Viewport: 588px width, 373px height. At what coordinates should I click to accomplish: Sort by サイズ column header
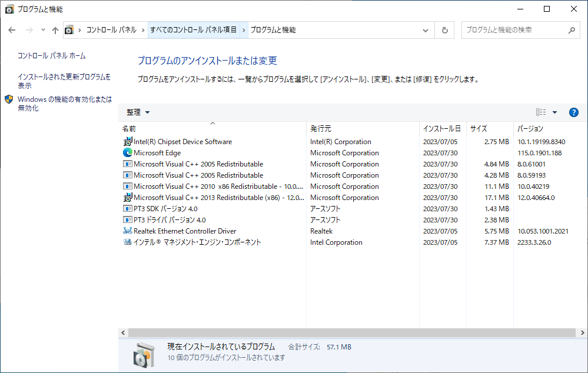click(x=490, y=129)
